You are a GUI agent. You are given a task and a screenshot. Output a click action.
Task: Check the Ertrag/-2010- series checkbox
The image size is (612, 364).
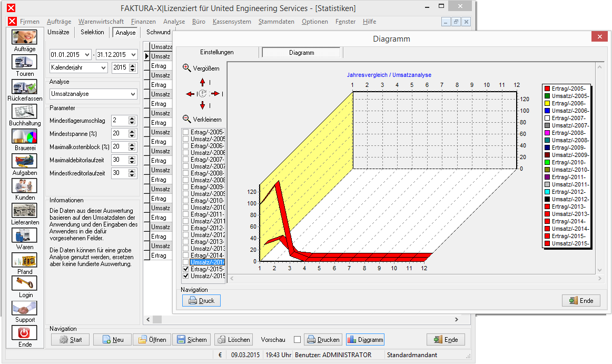click(186, 201)
